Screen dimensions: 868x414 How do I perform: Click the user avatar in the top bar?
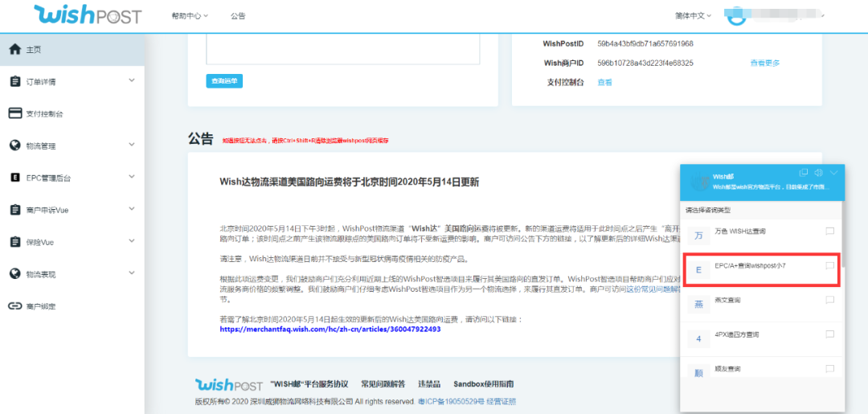click(735, 17)
